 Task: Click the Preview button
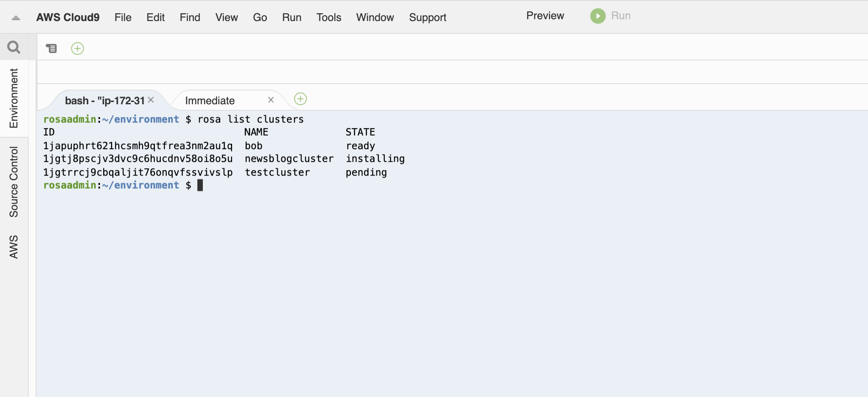click(545, 16)
